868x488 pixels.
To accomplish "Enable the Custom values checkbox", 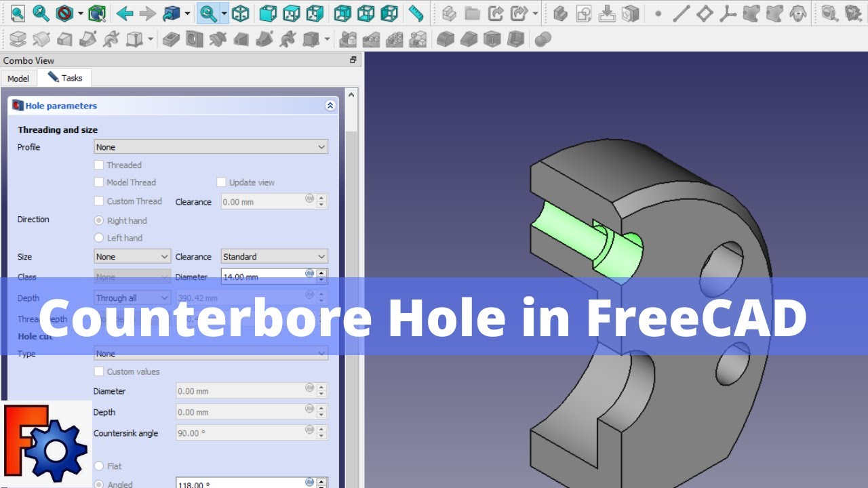I will pyautogui.click(x=99, y=371).
